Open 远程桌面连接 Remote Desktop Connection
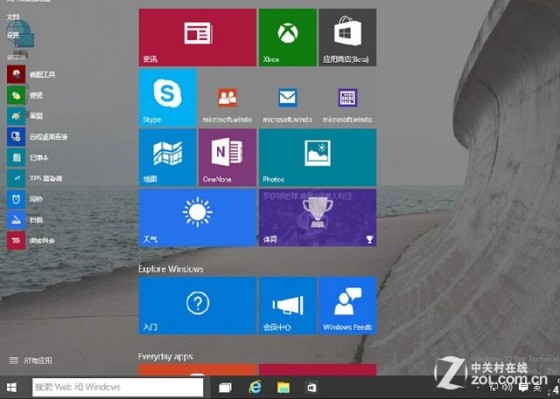Screen dimensions: 560x399 37,136
